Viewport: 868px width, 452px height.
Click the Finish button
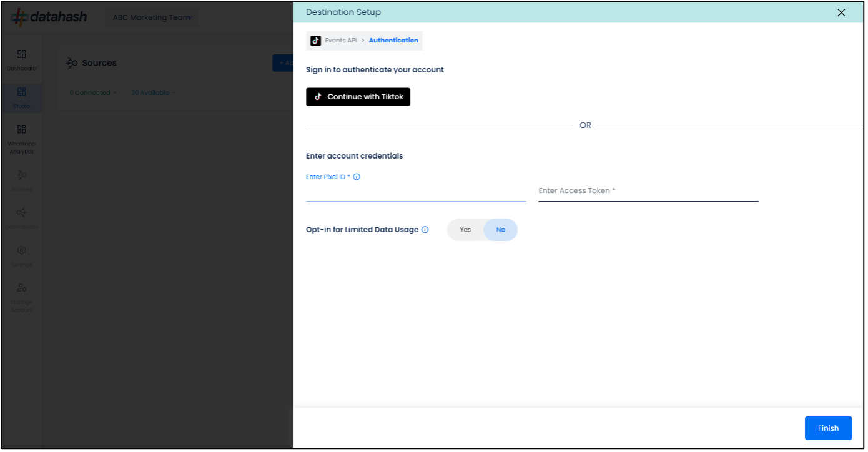(x=828, y=428)
